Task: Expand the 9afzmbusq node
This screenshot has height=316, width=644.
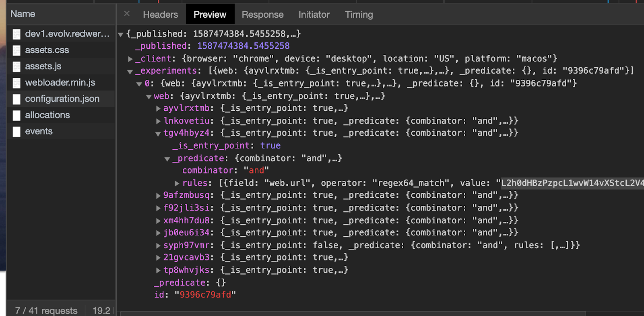Action: pos(159,196)
